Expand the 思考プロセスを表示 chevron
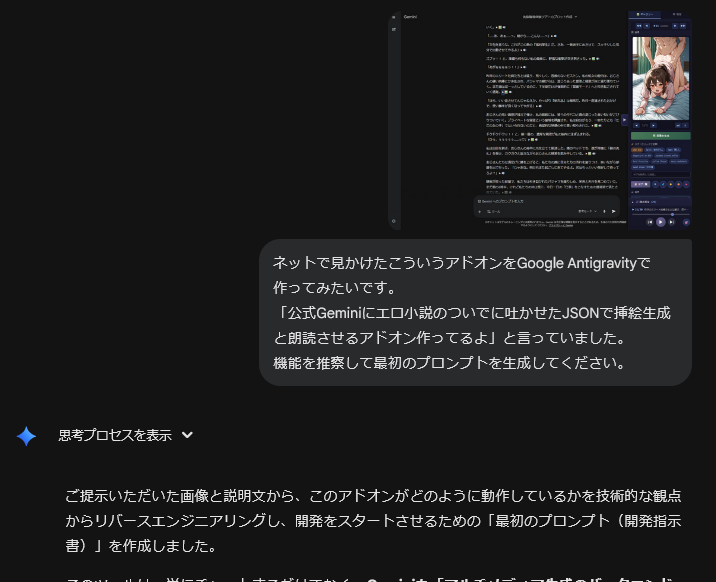Viewport: 716px width, 582px height. coord(187,436)
